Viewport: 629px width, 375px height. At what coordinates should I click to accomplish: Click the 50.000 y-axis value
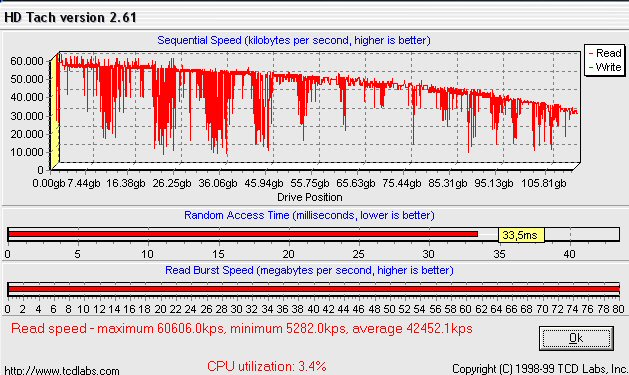click(x=26, y=79)
